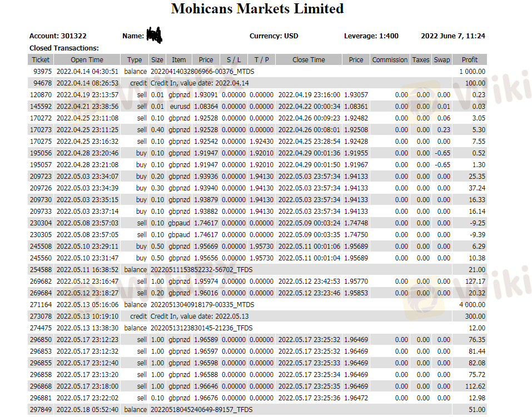
Task: Select ticket number 297849
Action: (41, 410)
